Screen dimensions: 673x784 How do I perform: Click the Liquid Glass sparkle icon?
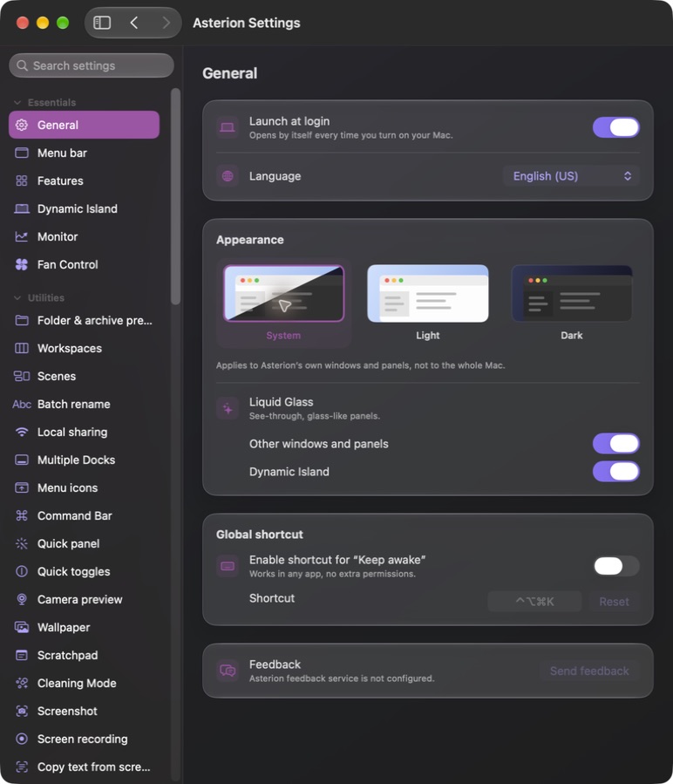click(228, 408)
